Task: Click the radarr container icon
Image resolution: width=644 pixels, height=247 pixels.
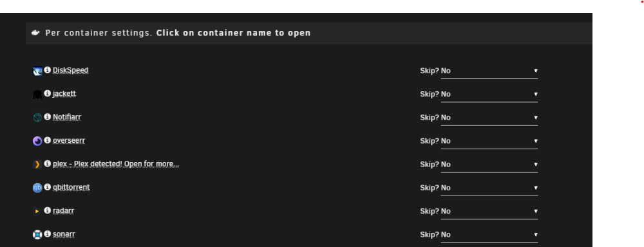Action: coord(37,212)
